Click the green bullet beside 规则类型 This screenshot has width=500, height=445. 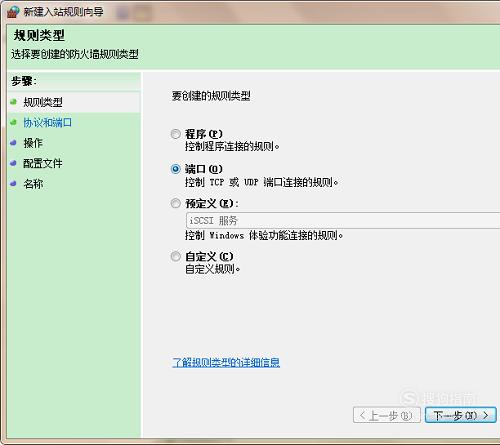[13, 102]
